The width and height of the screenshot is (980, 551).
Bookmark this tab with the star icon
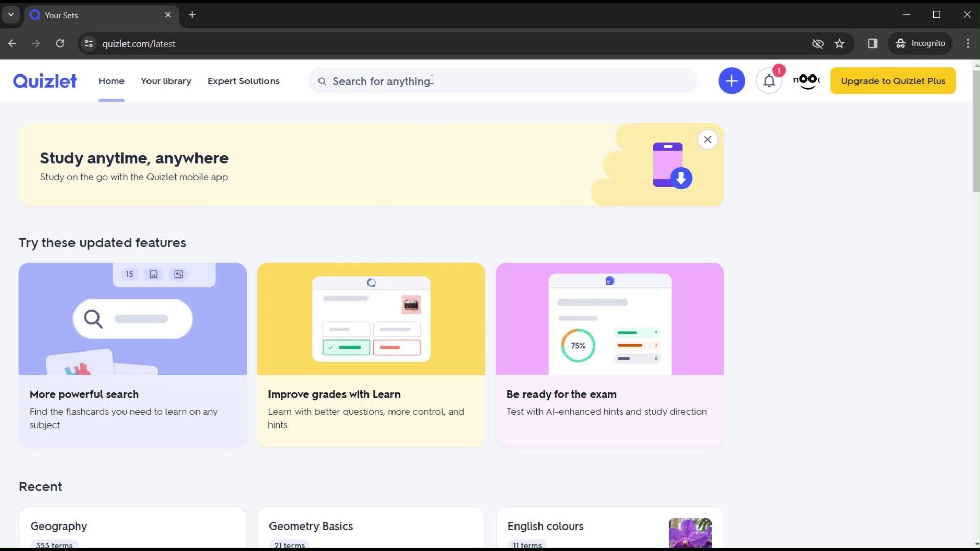pos(840,44)
